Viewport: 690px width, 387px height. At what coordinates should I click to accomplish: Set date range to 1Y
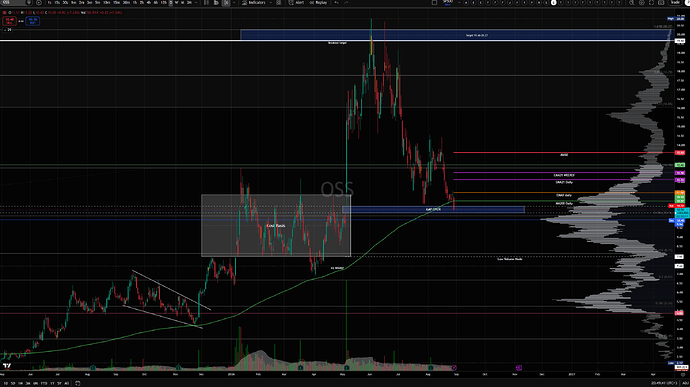tap(52, 383)
